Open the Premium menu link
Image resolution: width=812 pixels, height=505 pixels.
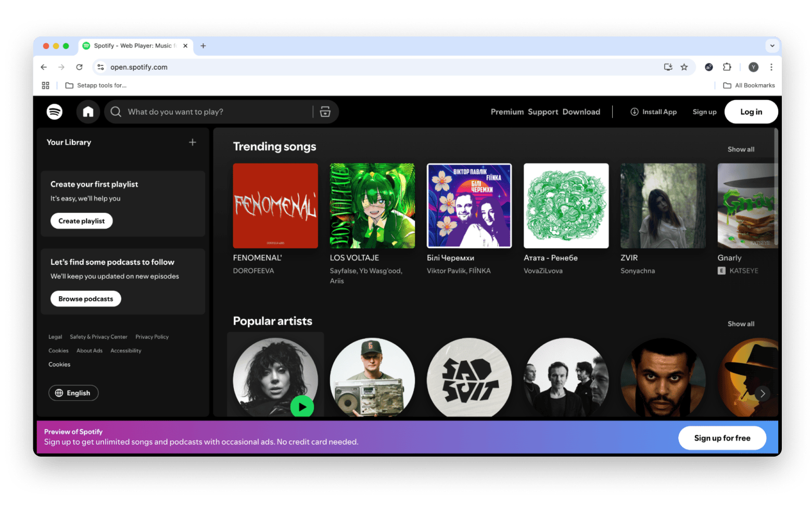click(507, 112)
